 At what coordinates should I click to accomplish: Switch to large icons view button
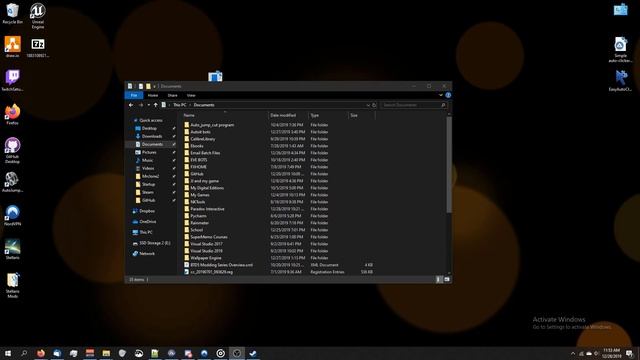point(447,280)
